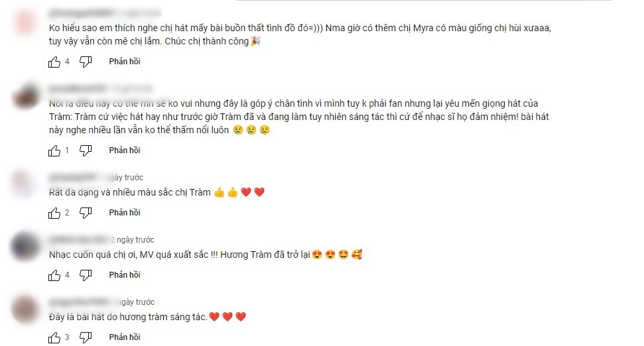Open avatar of góp ý chân tình commenter

coord(25,97)
